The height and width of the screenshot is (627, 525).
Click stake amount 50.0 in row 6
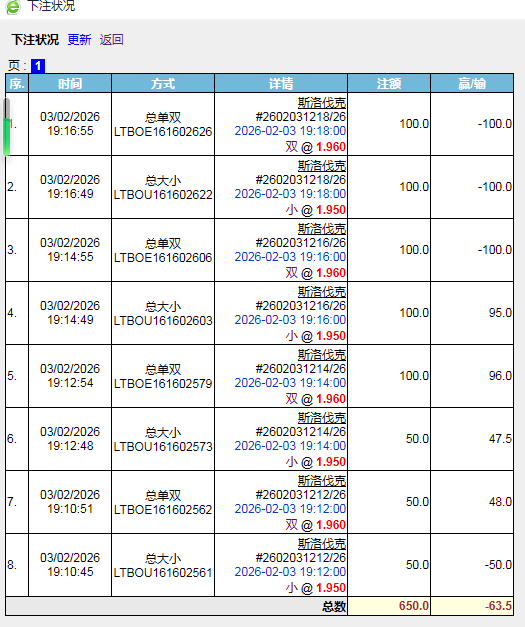tap(417, 439)
